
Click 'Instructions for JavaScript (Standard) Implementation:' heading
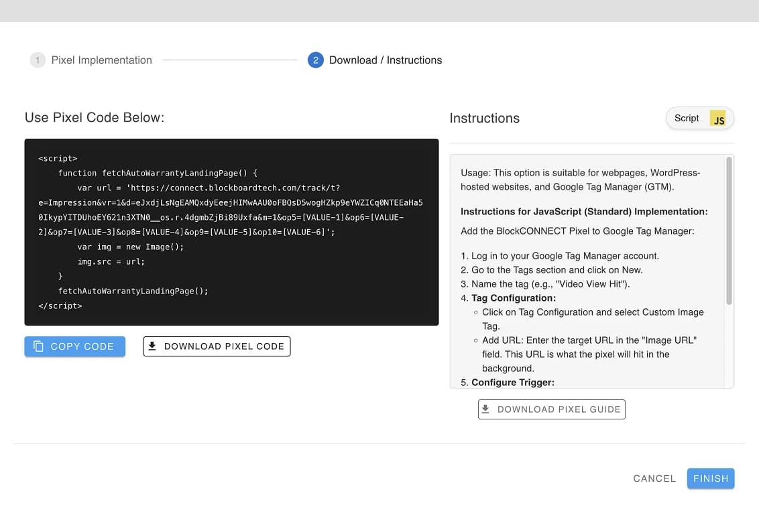coord(584,211)
